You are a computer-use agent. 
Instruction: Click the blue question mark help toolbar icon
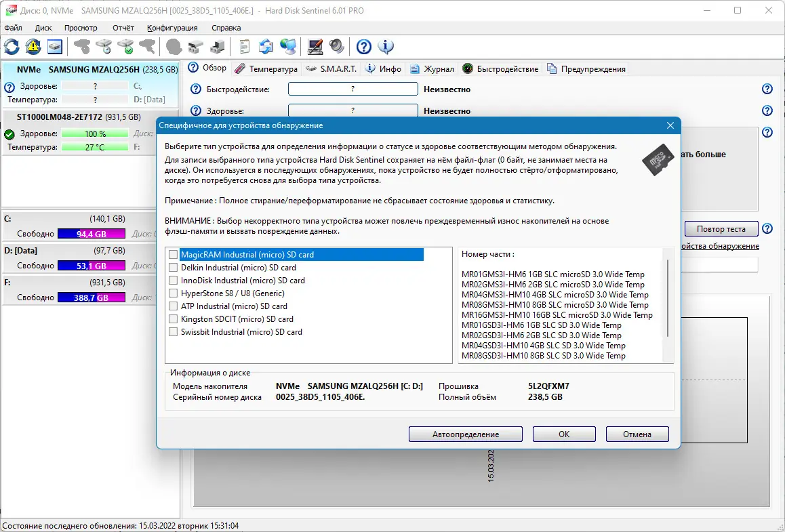tap(364, 47)
